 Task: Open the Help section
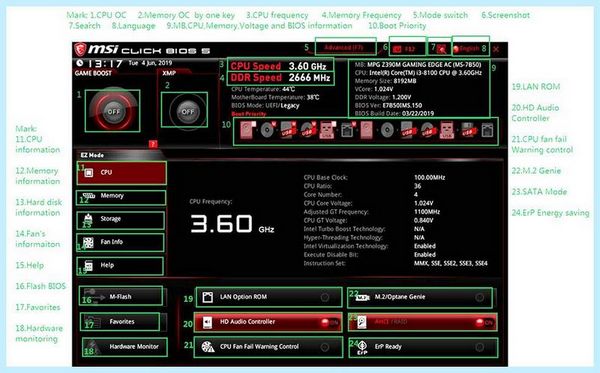pyautogui.click(x=120, y=266)
